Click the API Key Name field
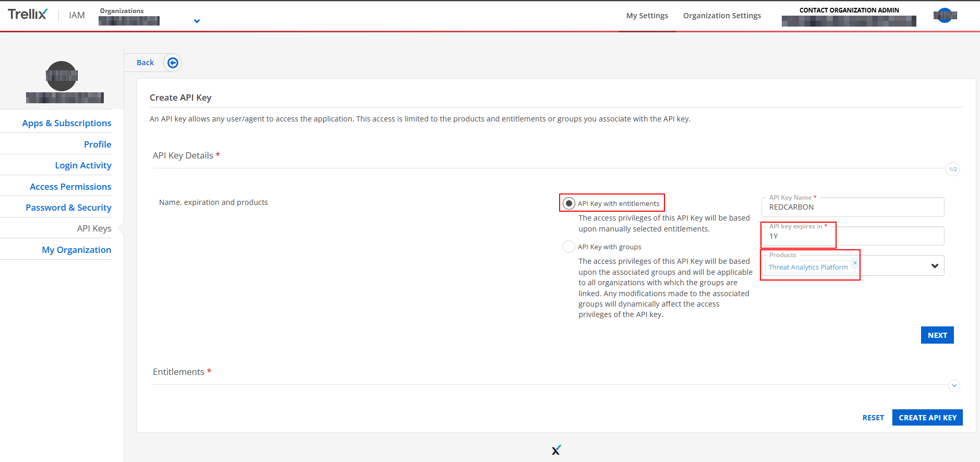980x462 pixels. coord(852,208)
